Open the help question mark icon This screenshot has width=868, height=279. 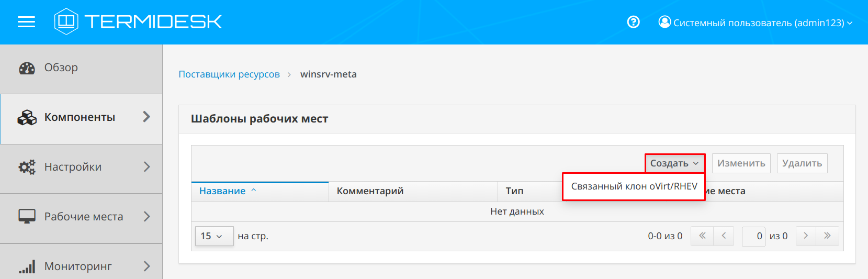click(x=633, y=22)
